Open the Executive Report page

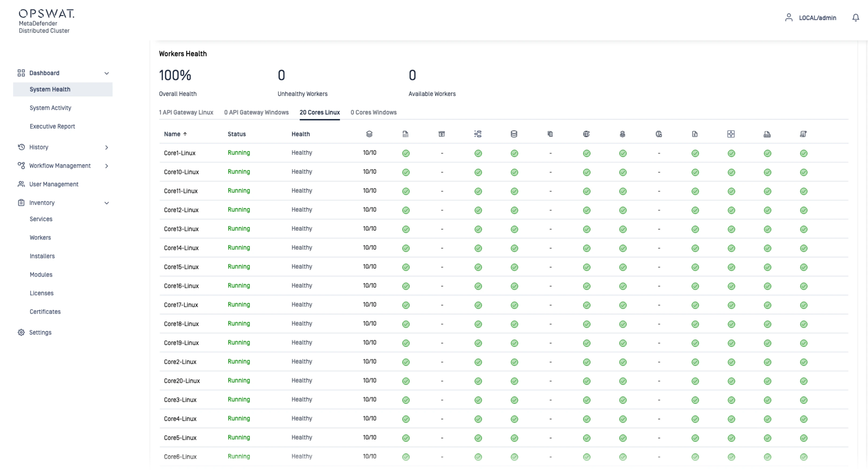coord(52,126)
